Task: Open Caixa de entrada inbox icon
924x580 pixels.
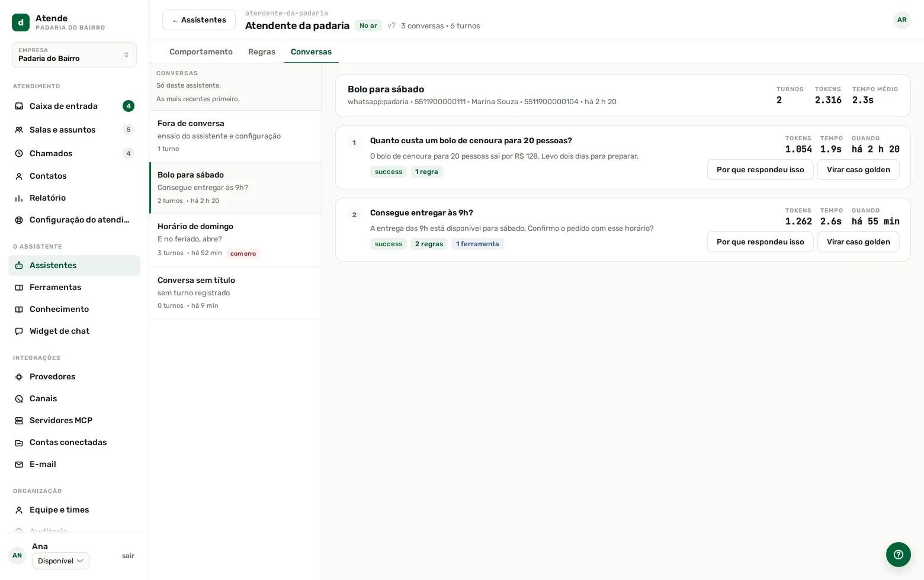Action: tap(19, 106)
